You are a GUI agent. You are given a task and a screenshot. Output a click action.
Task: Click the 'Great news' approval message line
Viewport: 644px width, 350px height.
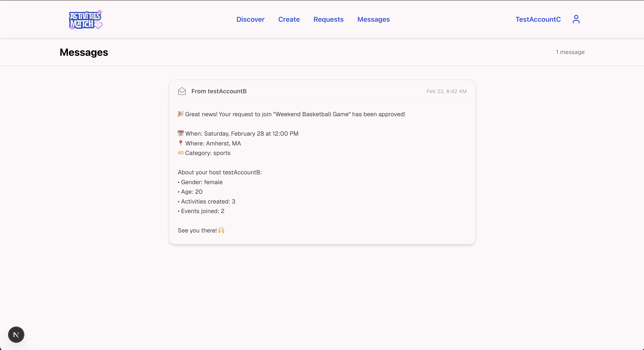coord(295,114)
